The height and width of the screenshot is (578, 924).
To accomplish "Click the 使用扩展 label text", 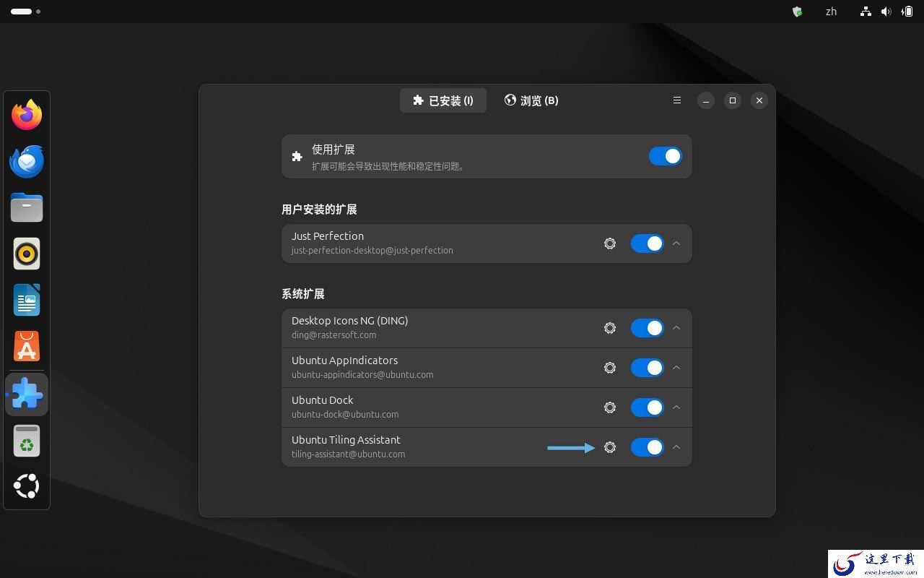I will (334, 150).
